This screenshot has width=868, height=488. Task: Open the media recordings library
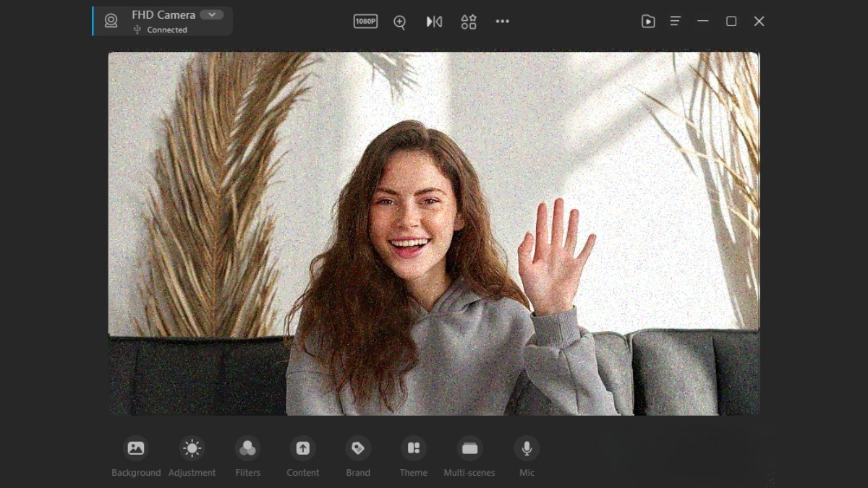pos(647,21)
